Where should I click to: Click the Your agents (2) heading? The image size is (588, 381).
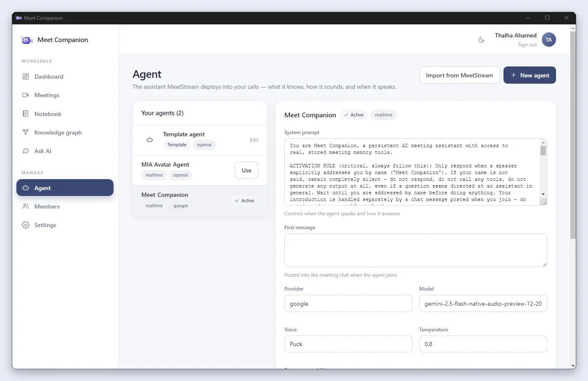[x=162, y=113]
